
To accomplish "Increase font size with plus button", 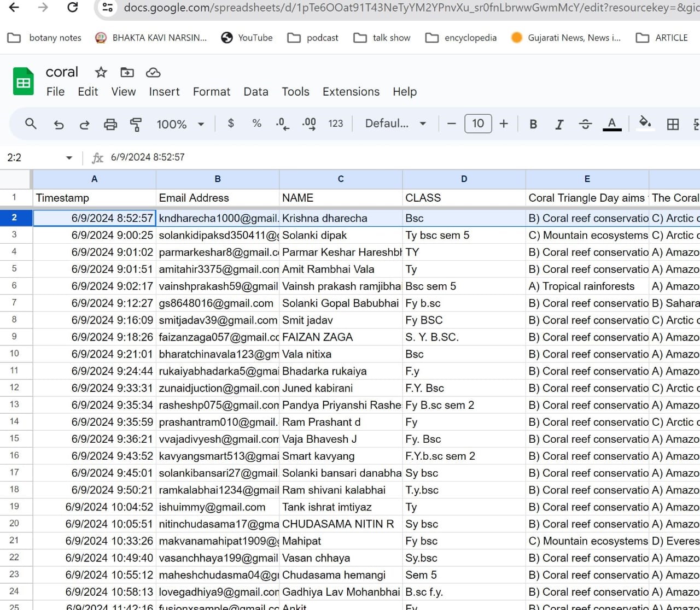I will pyautogui.click(x=504, y=124).
